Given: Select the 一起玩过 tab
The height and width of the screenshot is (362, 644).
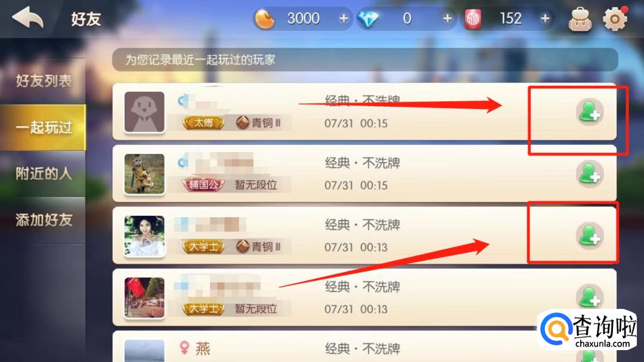Looking at the screenshot, I should pyautogui.click(x=43, y=128).
